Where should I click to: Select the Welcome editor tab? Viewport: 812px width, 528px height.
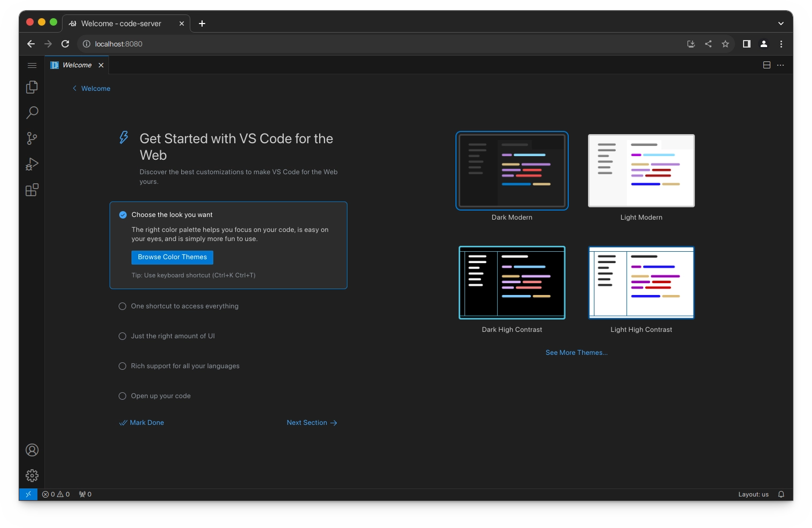[x=77, y=65]
